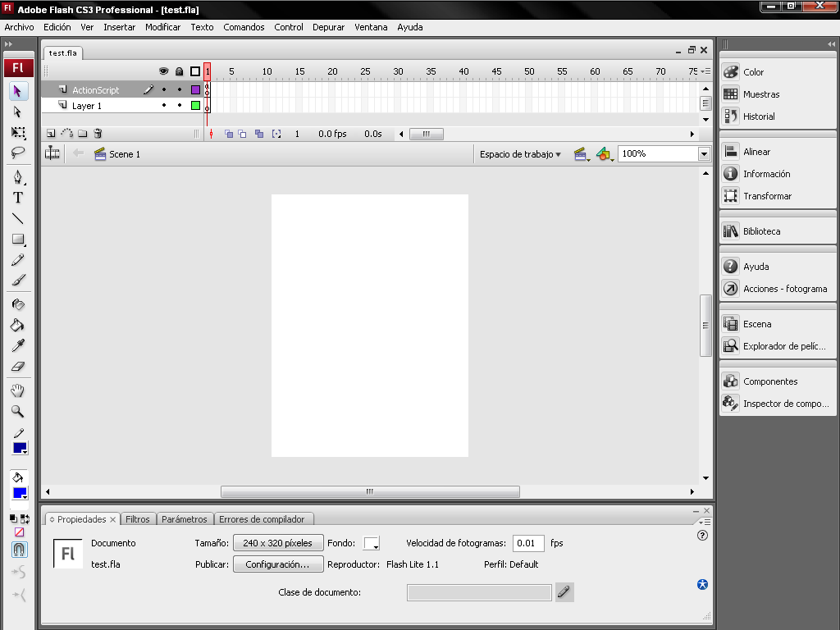Select the Eraser tool
The width and height of the screenshot is (840, 630).
[18, 367]
